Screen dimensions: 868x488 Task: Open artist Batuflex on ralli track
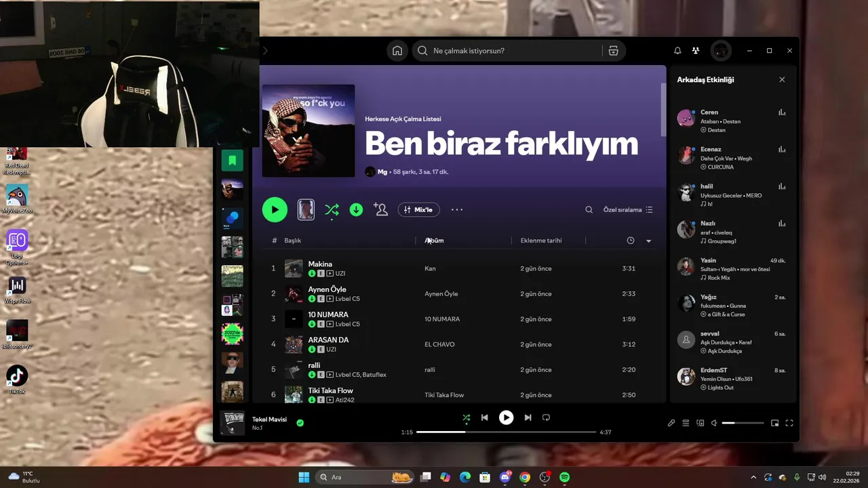pos(374,375)
